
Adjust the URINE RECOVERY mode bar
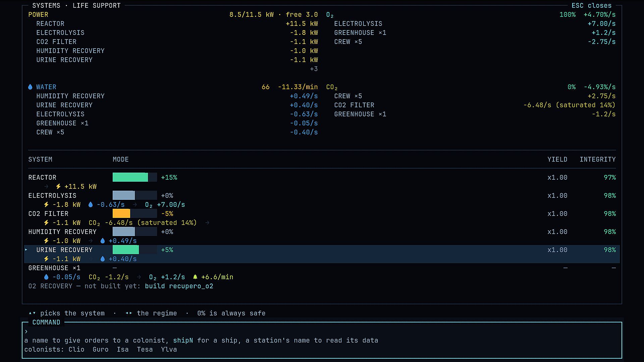135,250
